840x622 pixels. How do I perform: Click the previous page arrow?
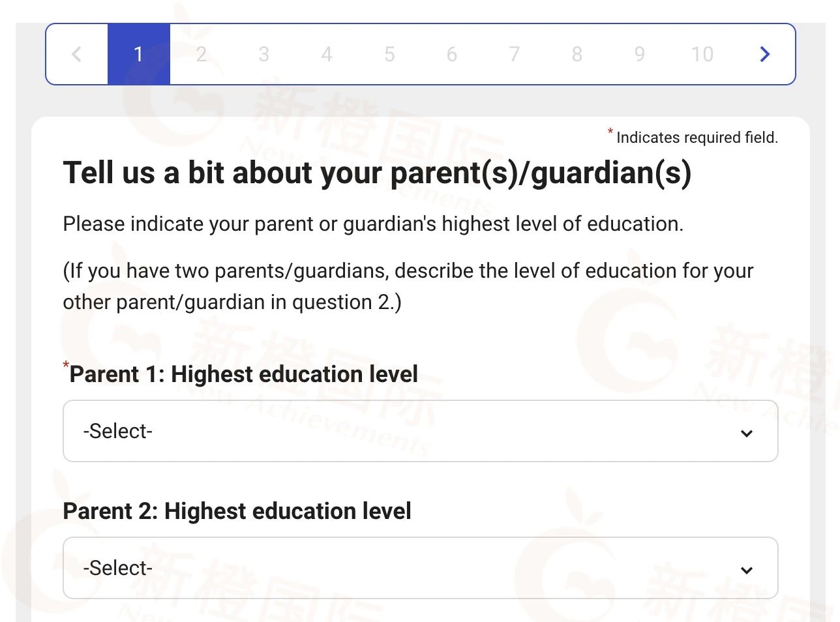tap(76, 54)
